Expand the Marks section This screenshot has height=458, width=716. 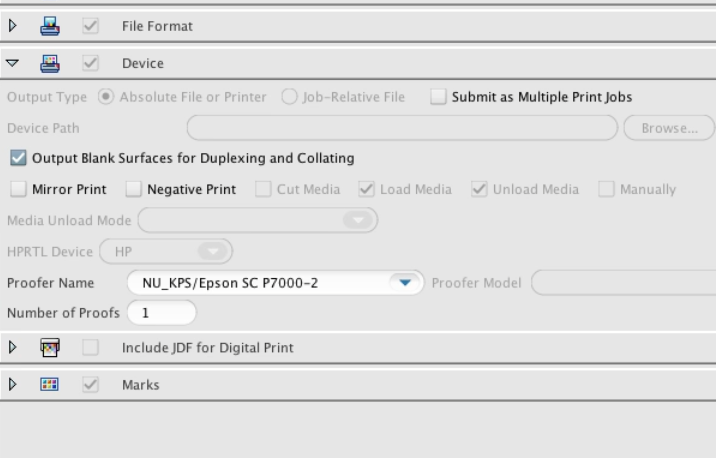click(x=13, y=384)
